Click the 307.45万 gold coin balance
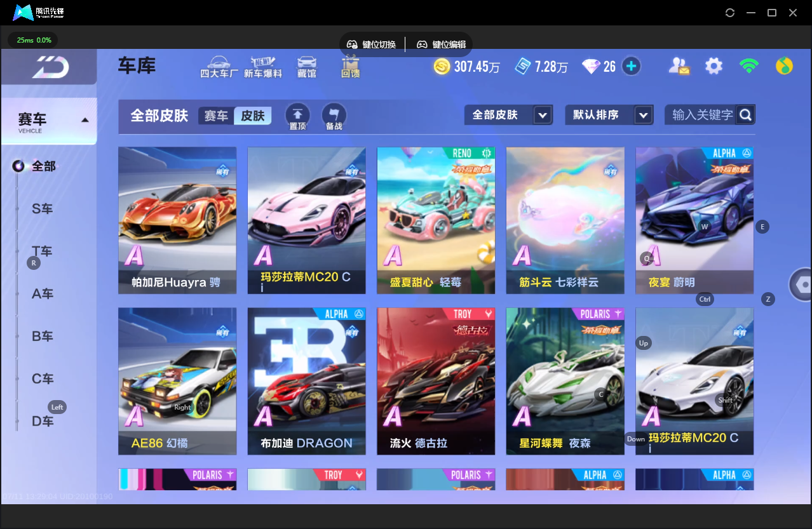The image size is (812, 529). pyautogui.click(x=477, y=67)
